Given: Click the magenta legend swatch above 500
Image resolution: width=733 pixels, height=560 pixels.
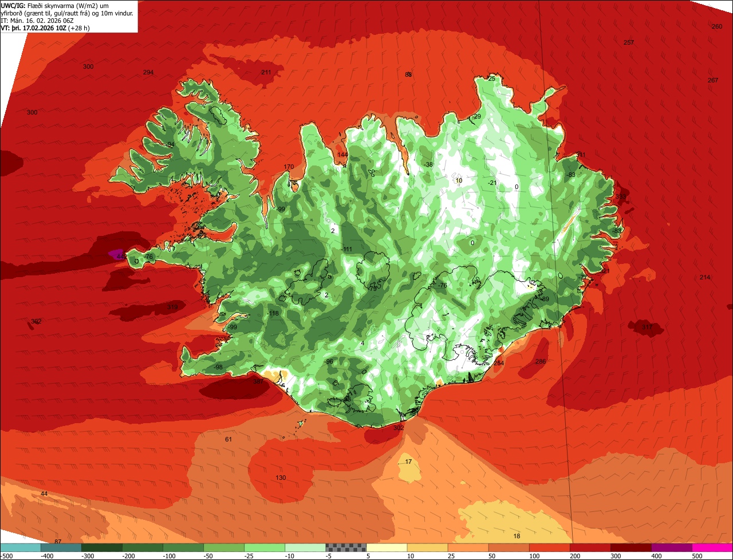Looking at the screenshot, I should click(712, 547).
